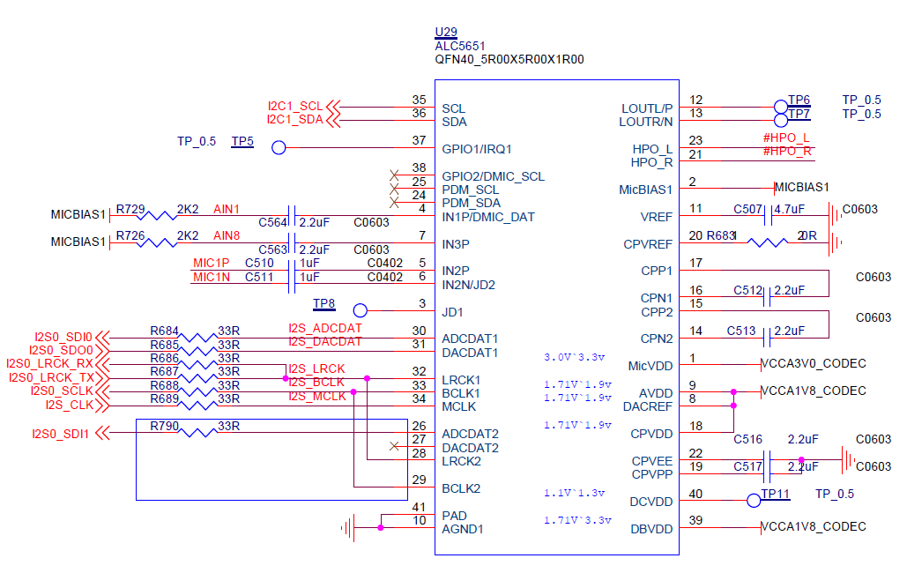Select ground symbol after C507 capacitor
Image resolution: width=907 pixels, height=588 pixels.
836,215
